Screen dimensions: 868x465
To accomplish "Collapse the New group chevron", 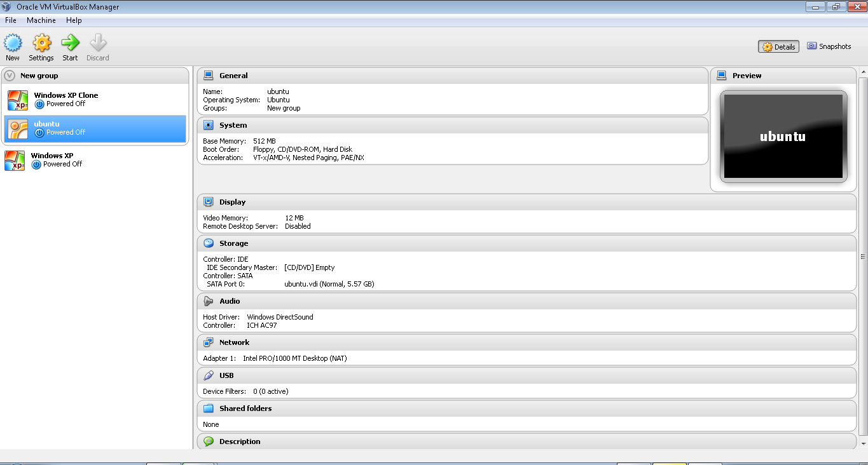I will [x=10, y=76].
